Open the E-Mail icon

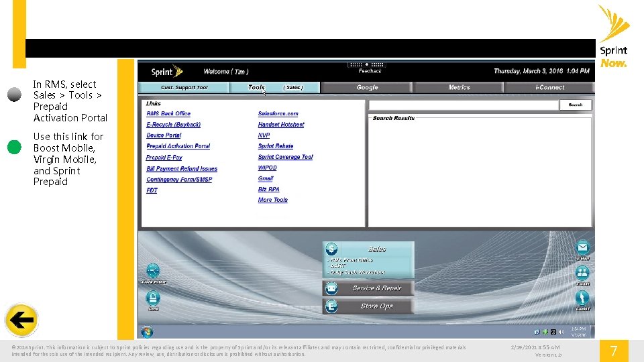[582, 247]
